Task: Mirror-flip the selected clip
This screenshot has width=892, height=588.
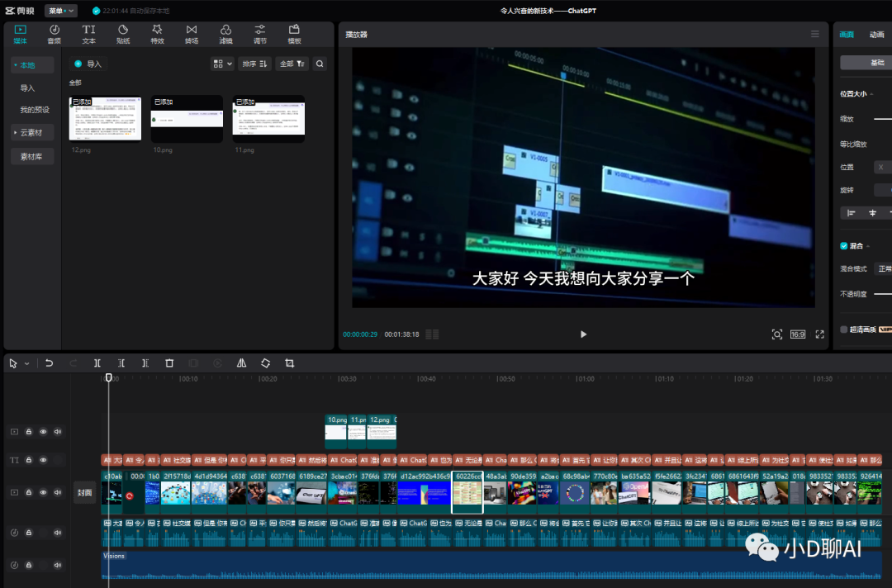Action: coord(242,363)
